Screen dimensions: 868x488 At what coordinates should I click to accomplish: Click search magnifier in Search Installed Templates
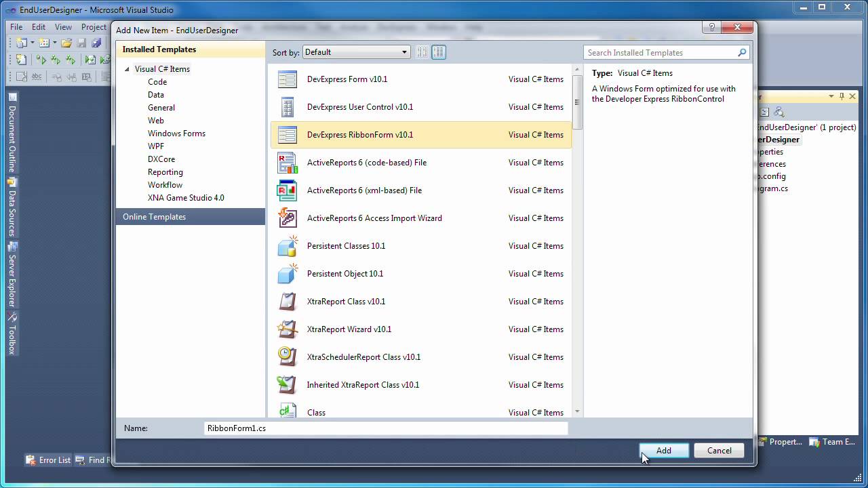(742, 52)
